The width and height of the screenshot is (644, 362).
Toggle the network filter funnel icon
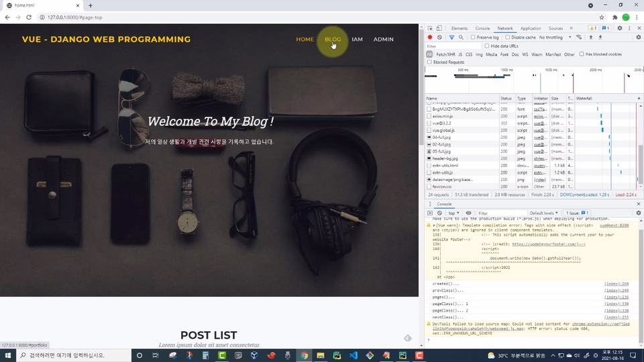click(451, 38)
